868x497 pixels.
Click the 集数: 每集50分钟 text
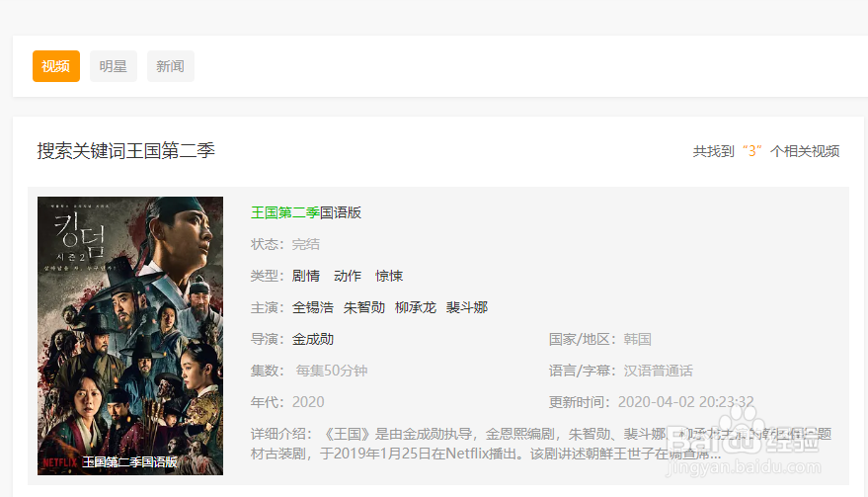[x=309, y=371]
